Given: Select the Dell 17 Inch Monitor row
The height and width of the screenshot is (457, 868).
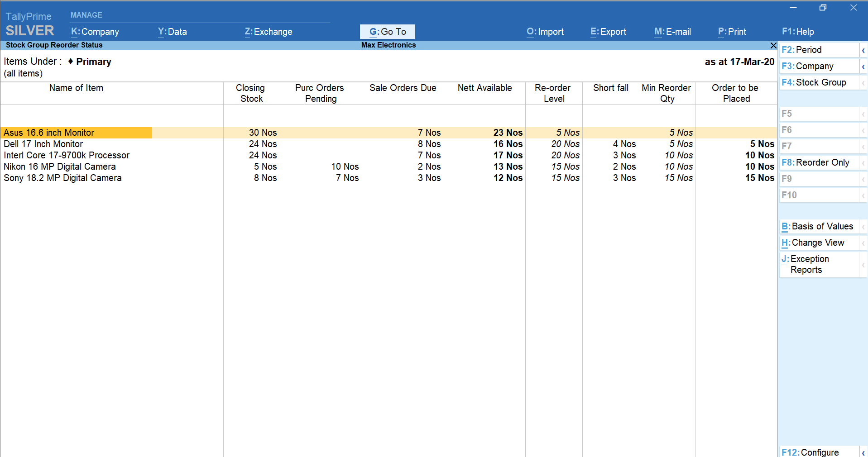Looking at the screenshot, I should tap(43, 144).
